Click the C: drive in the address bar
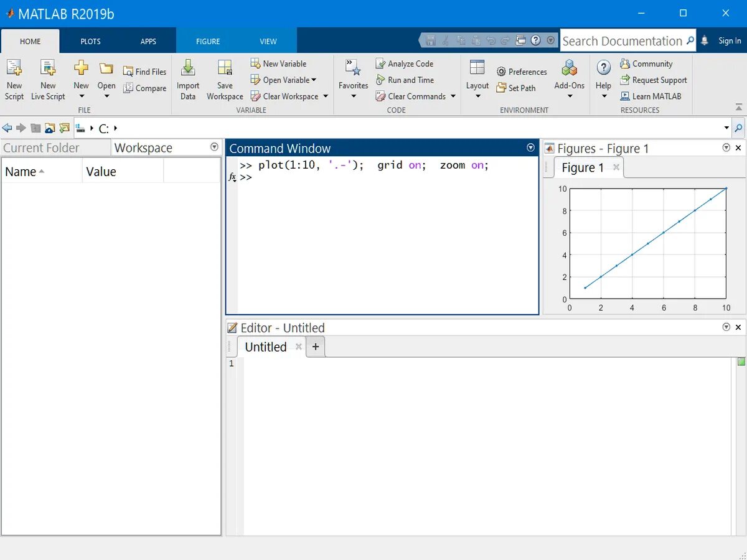 (x=104, y=129)
